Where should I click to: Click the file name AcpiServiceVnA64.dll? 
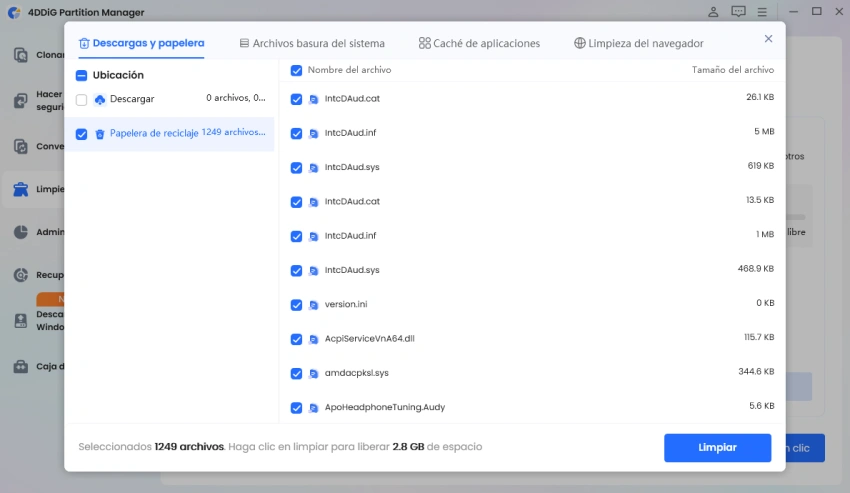[x=369, y=338]
